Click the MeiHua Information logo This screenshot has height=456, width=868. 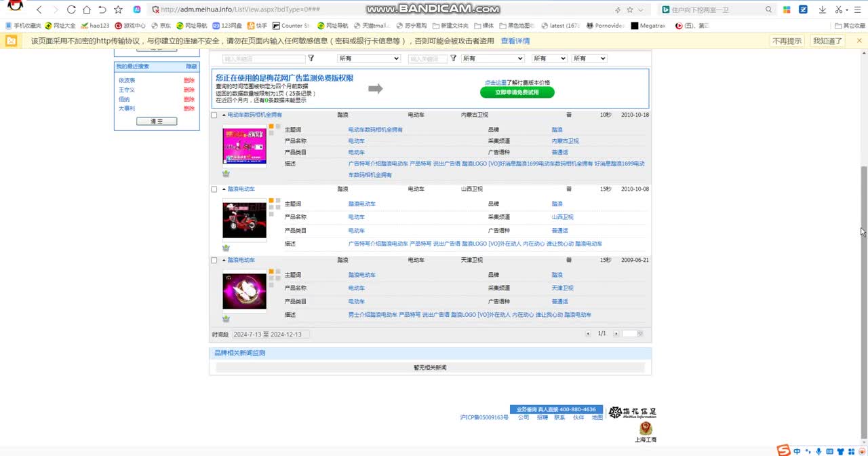pos(632,413)
